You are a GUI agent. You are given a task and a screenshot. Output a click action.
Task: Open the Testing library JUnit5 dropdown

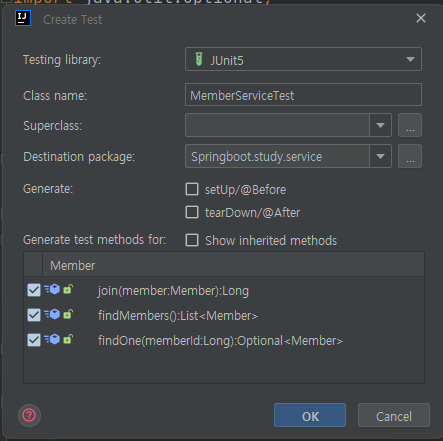pos(303,59)
